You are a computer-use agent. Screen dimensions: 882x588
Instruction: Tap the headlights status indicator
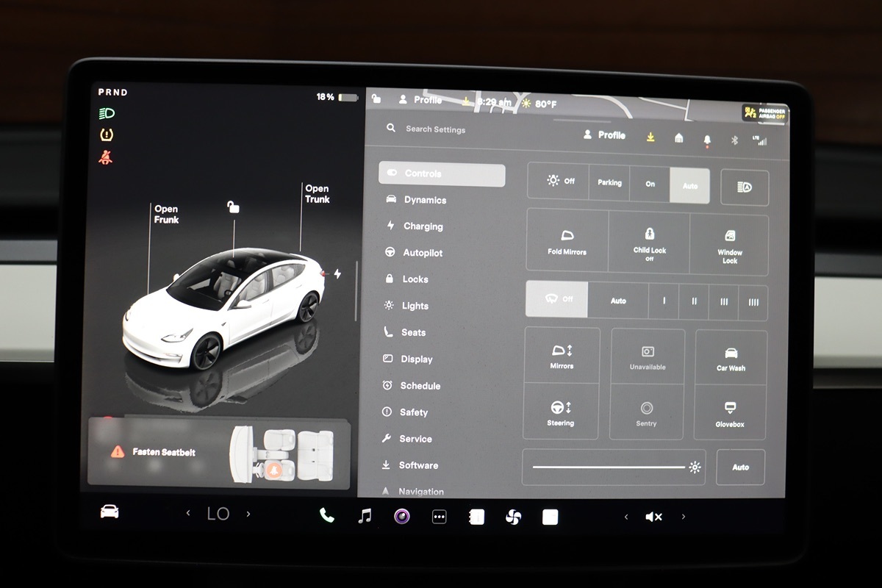107,113
